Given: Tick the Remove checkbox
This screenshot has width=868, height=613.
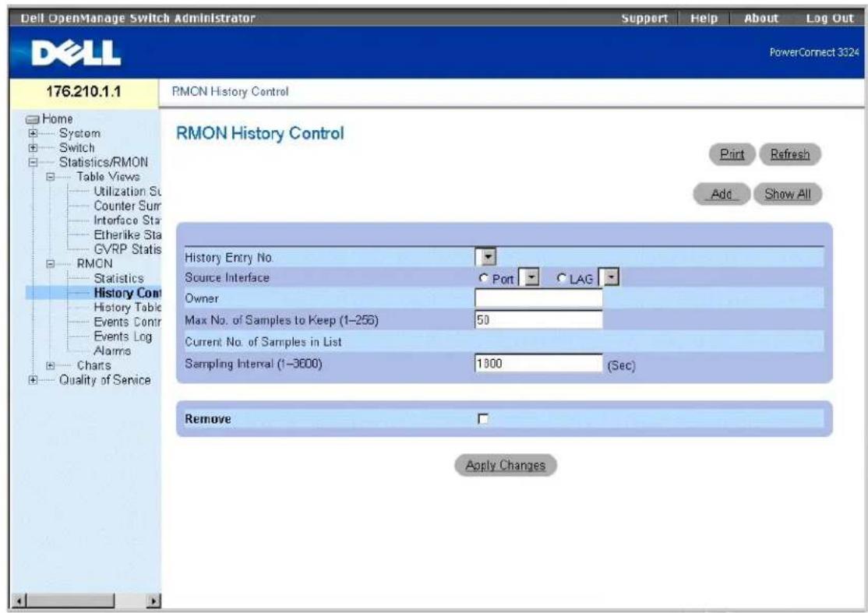Looking at the screenshot, I should click(x=483, y=419).
